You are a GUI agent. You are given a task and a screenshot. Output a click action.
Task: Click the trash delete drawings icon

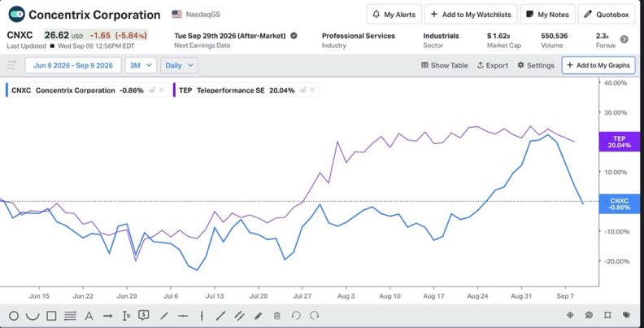[x=276, y=316]
